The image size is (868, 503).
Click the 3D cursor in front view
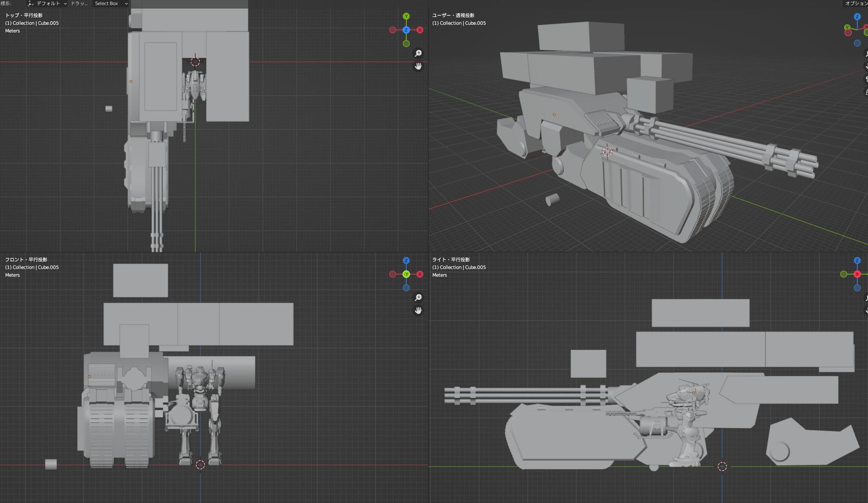[x=200, y=465]
